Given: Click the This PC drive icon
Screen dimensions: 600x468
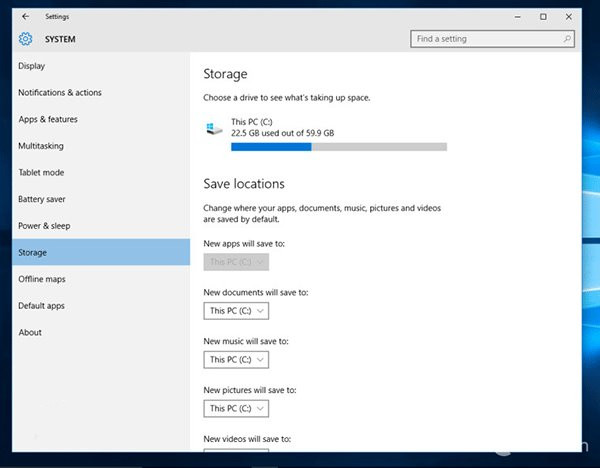Looking at the screenshot, I should pos(213,128).
